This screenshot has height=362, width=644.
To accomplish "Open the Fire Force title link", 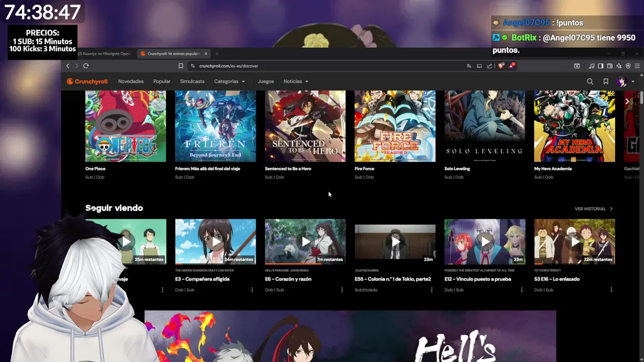I will tap(365, 169).
